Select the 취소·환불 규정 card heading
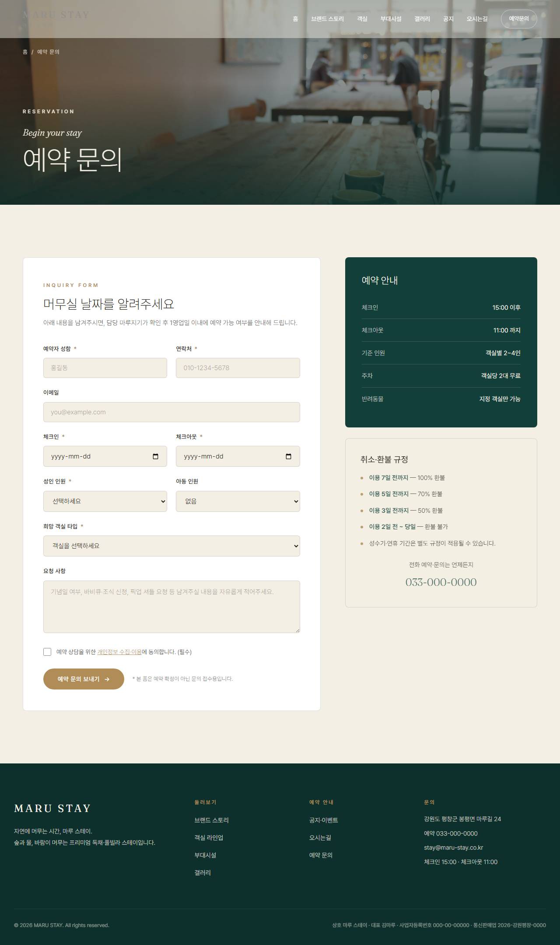 tap(384, 459)
